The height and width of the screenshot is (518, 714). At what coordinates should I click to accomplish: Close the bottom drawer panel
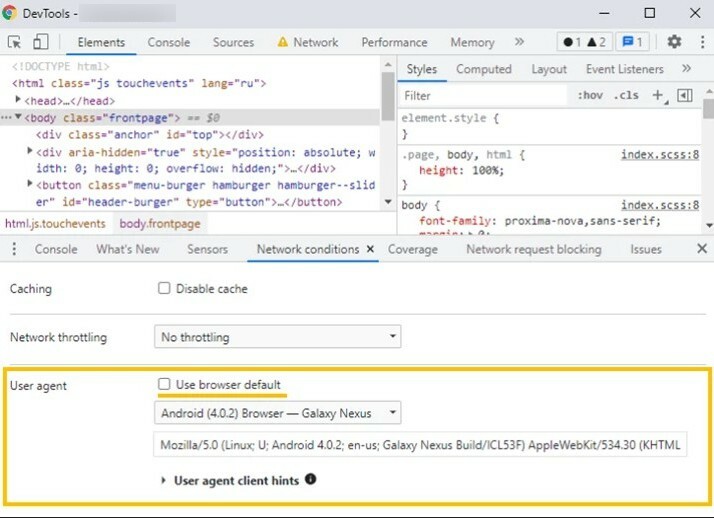702,249
